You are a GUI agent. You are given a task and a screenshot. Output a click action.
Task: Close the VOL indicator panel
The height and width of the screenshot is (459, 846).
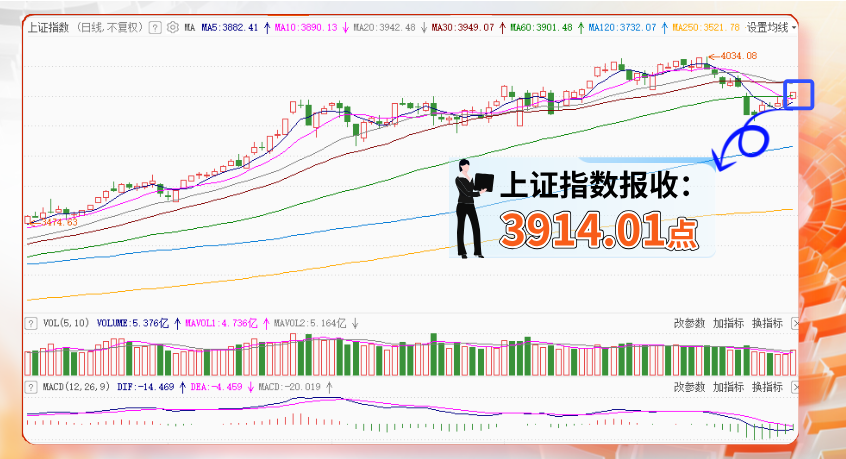pyautogui.click(x=795, y=323)
